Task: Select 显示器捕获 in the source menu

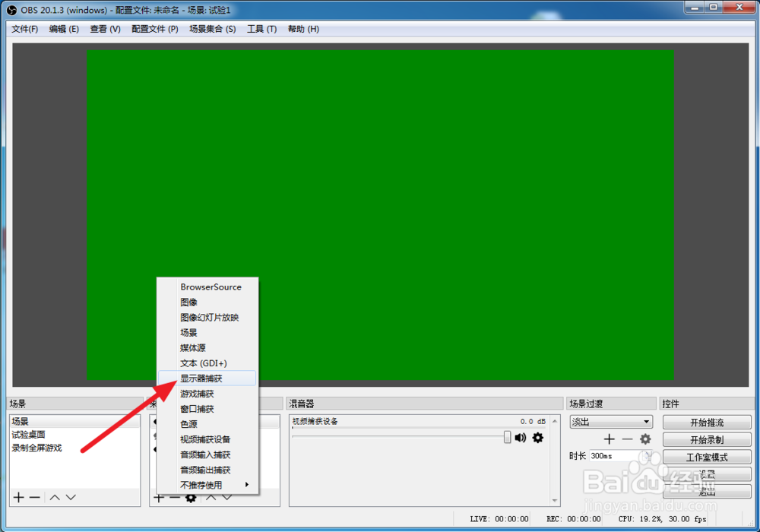Action: [x=207, y=378]
